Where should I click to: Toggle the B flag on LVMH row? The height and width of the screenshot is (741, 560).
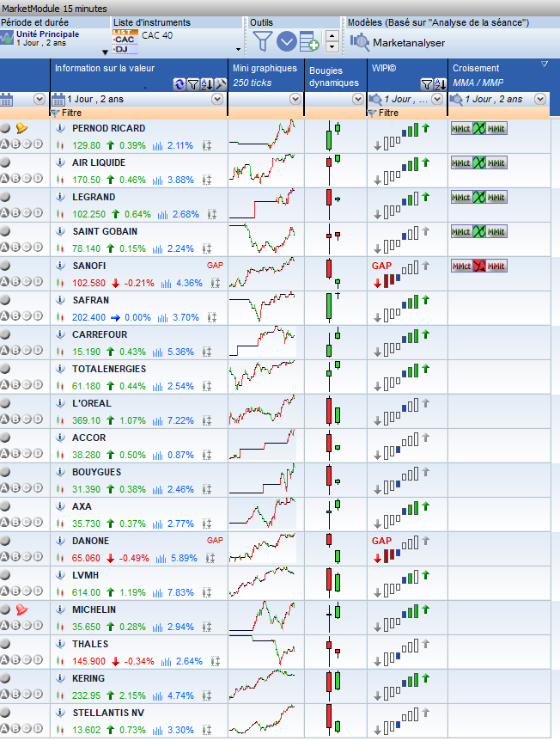pyautogui.click(x=15, y=591)
